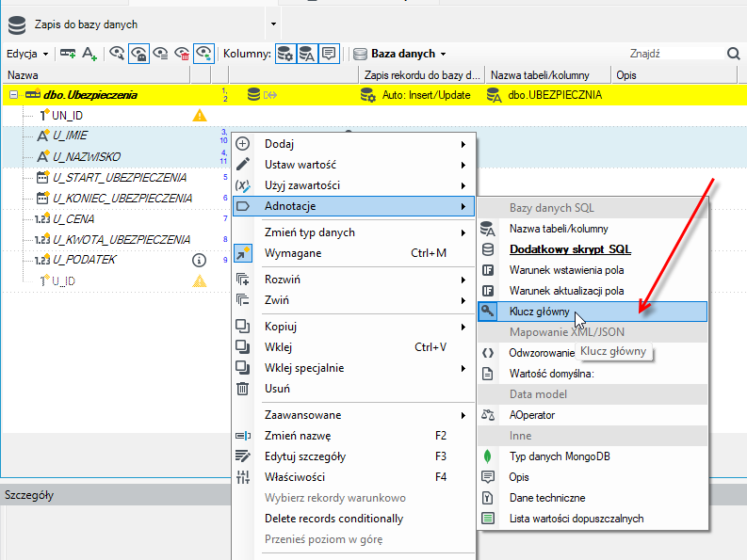
Task: Select the UN_ID field row
Action: (x=67, y=115)
